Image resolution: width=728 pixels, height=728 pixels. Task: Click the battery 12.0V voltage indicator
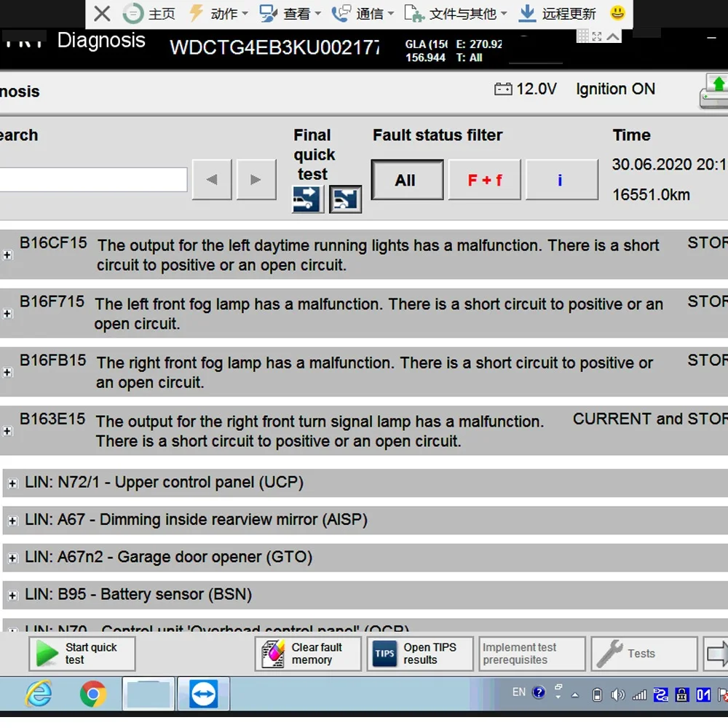tap(526, 89)
